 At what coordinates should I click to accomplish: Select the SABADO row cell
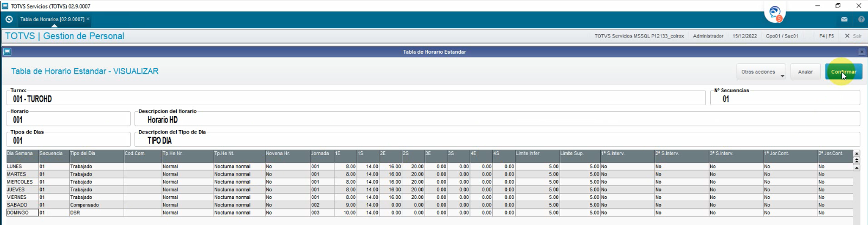22,205
